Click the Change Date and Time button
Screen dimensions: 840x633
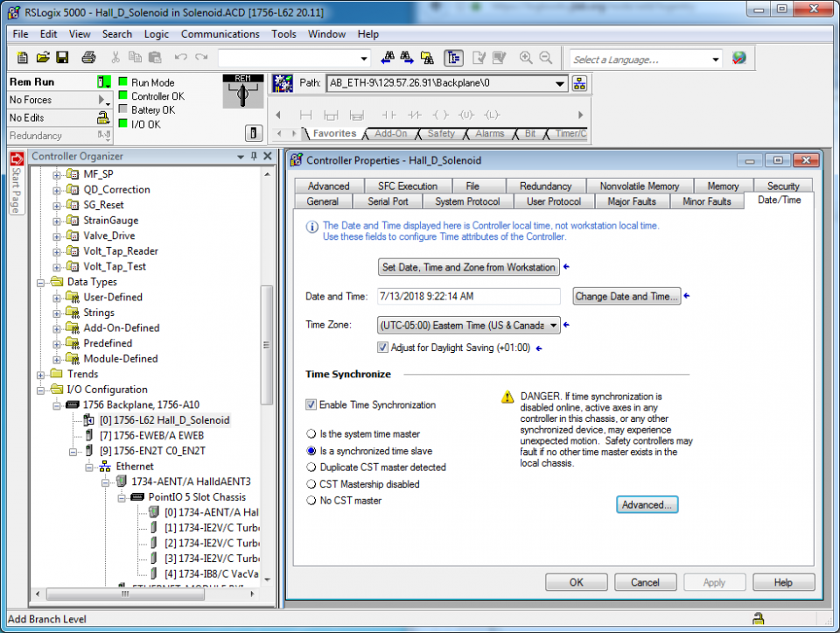[x=626, y=297]
